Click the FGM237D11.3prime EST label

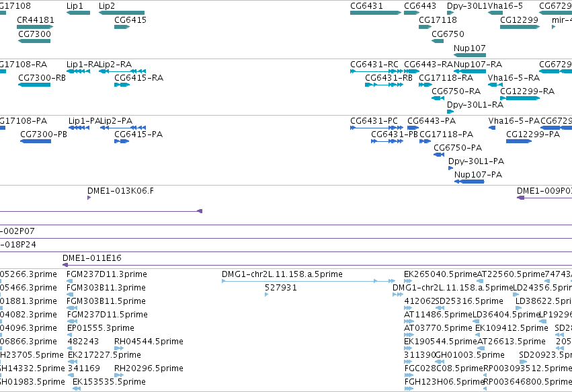(x=107, y=274)
